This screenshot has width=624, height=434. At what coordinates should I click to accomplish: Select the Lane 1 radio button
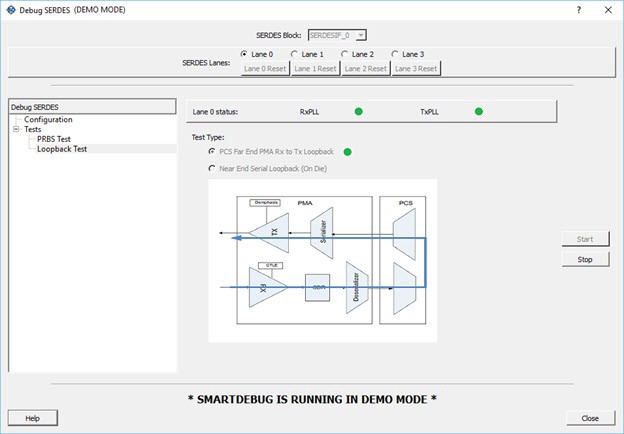[x=295, y=54]
